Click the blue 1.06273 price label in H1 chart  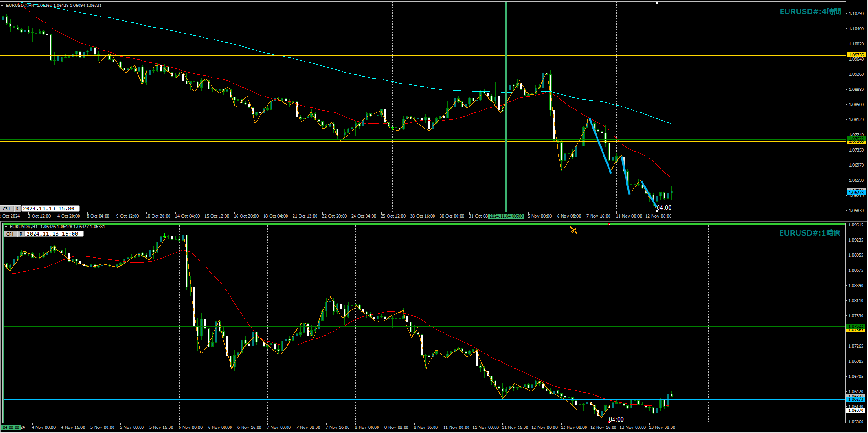pos(856,399)
